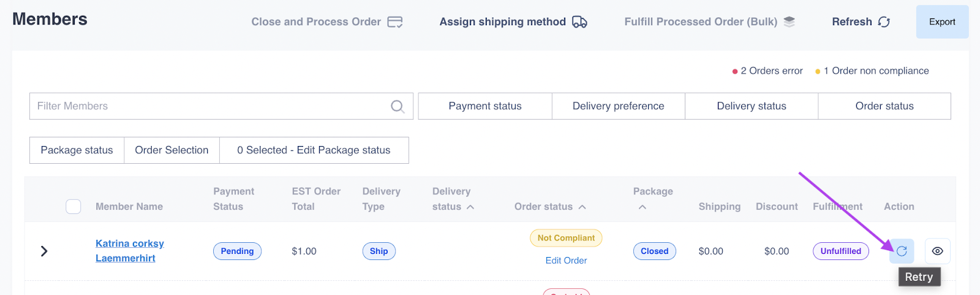Click the eye view icon for Katrina

[x=937, y=251]
